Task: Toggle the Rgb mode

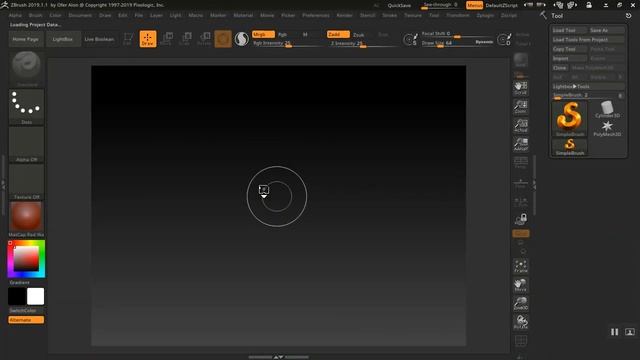Action: 282,35
